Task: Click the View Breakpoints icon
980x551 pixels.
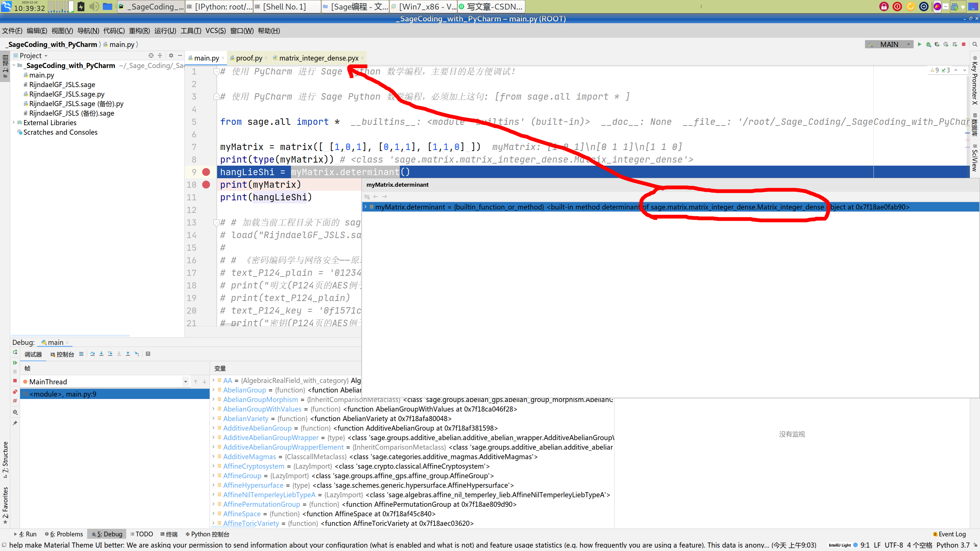Action: click(x=15, y=392)
